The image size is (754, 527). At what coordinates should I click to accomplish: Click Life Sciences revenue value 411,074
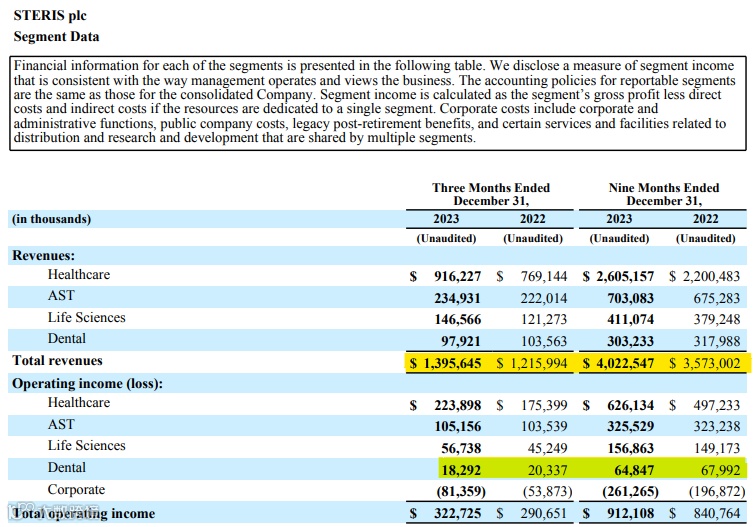tap(630, 319)
